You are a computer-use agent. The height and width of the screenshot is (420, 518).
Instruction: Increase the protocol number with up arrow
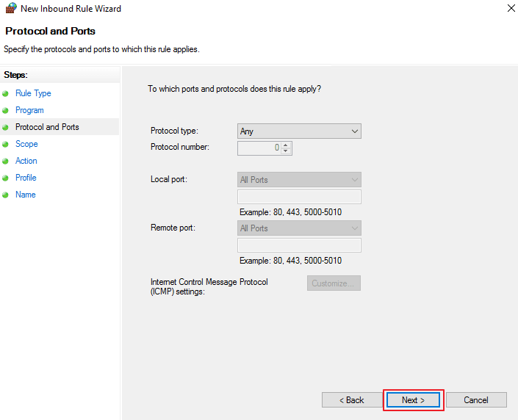(x=286, y=145)
